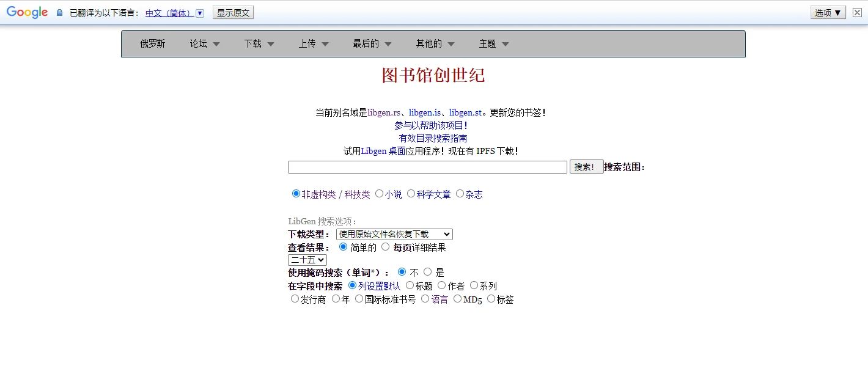This screenshot has height=385, width=868.
Task: Open the libgen.is link
Action: coord(425,112)
